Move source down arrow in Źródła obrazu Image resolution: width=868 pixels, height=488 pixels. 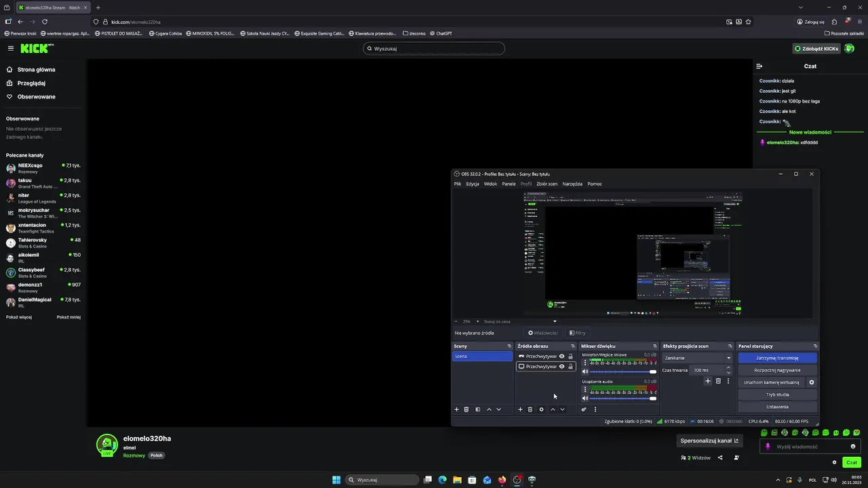[562, 409]
